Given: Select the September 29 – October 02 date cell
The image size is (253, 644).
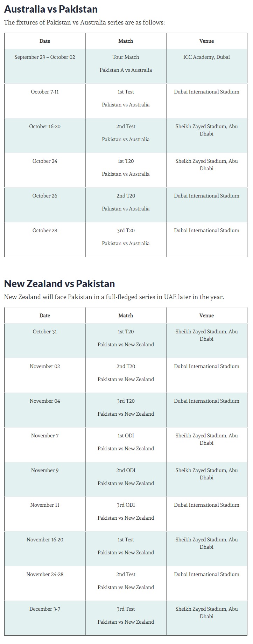Looking at the screenshot, I should [x=45, y=57].
